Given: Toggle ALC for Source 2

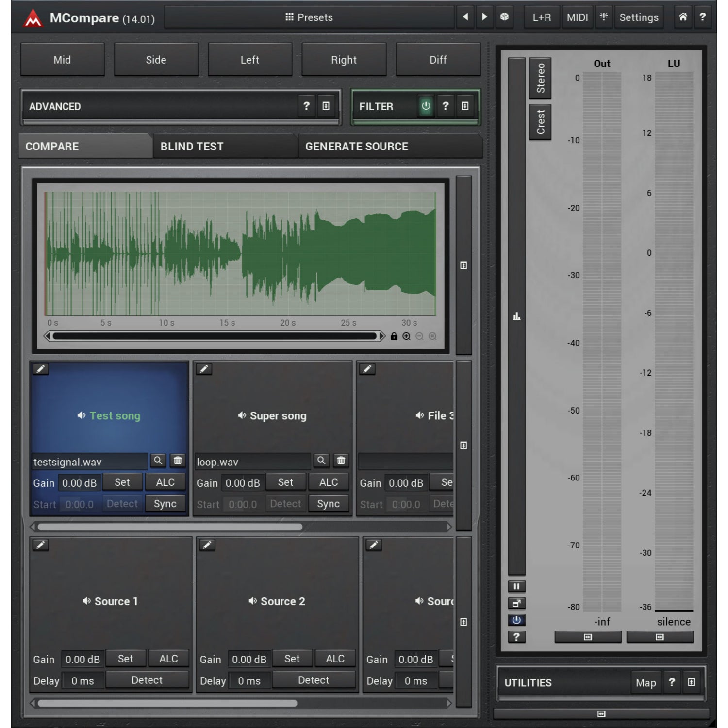Looking at the screenshot, I should [x=335, y=659].
